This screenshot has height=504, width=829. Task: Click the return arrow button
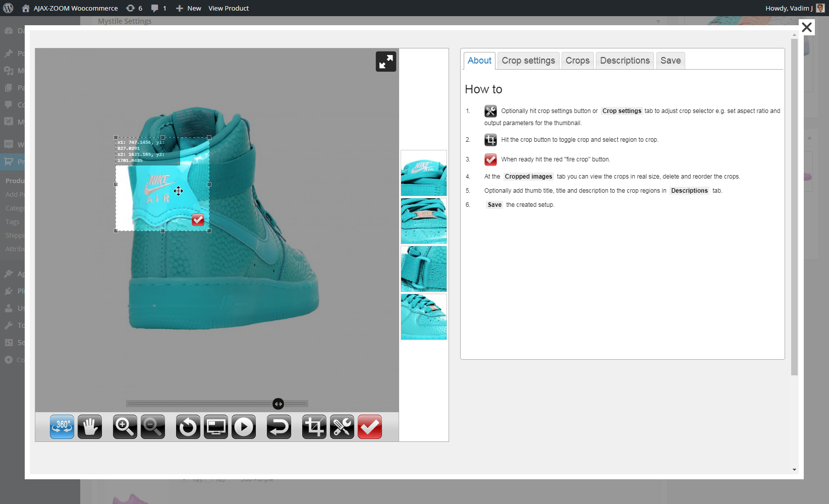(x=279, y=427)
